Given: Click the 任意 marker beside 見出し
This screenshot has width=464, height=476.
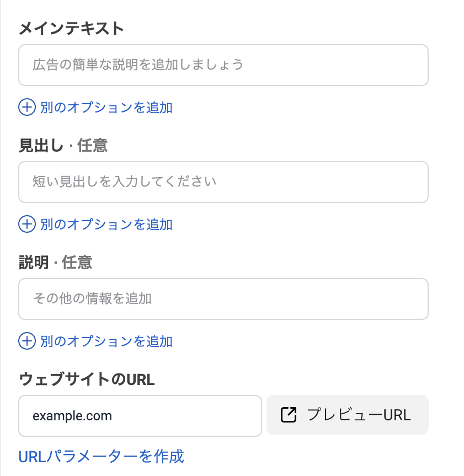Looking at the screenshot, I should click(x=92, y=146).
